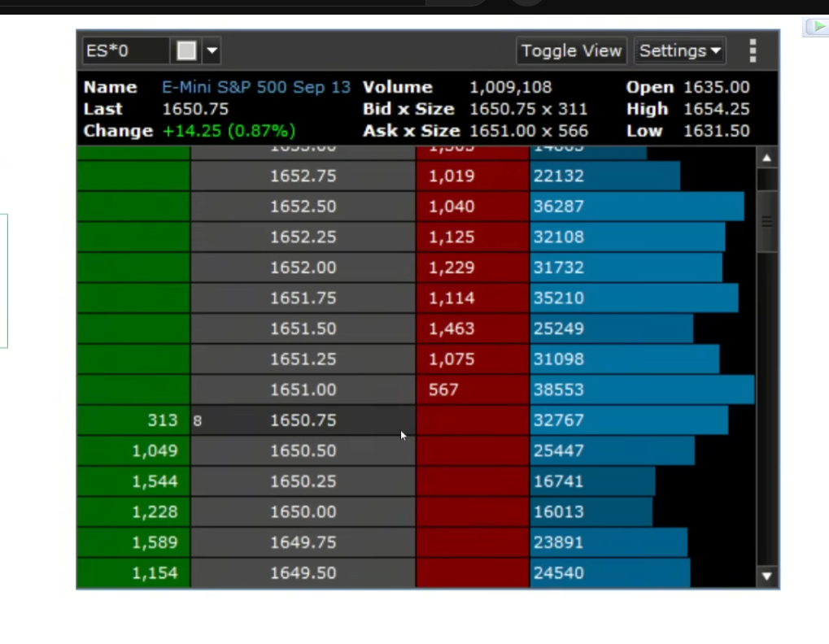Viewport: 829px width, 644px height.
Task: Select the 1650.50 price row
Action: point(303,450)
